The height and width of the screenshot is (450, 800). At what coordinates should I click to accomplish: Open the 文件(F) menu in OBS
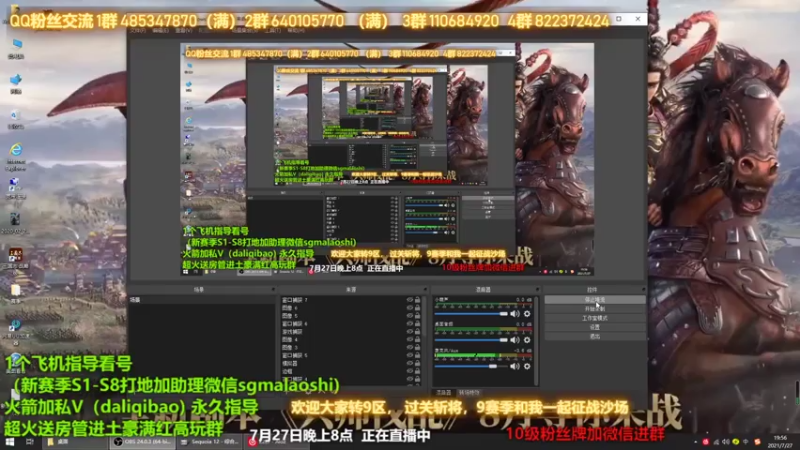[137, 31]
